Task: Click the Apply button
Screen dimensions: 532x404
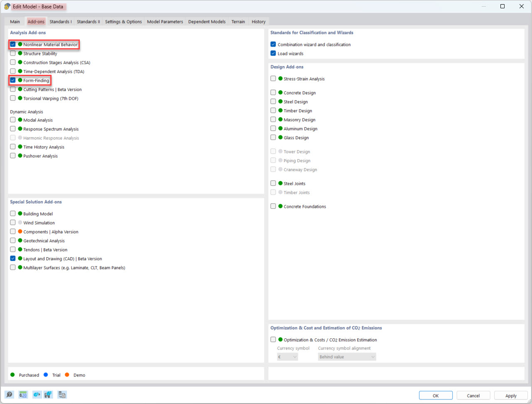Action: [x=511, y=395]
